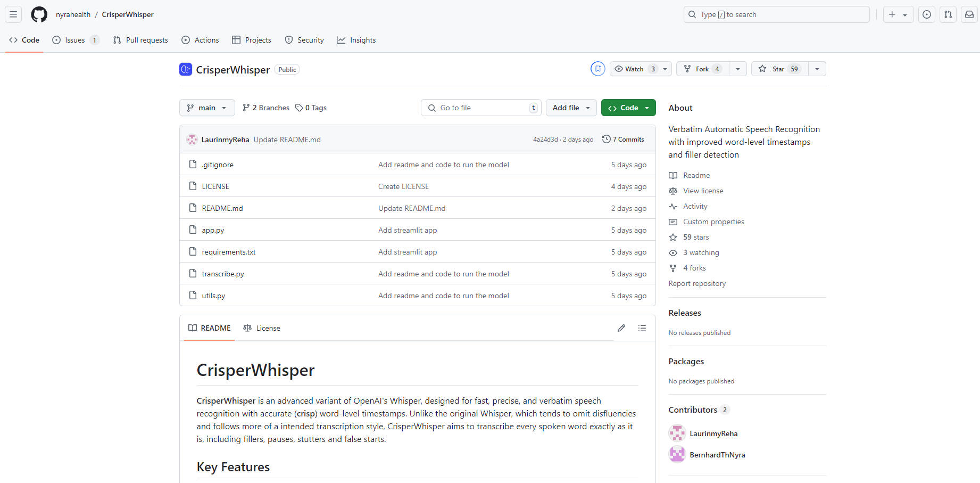Fork the repository
Screen dimensions: 980x483
pyautogui.click(x=702, y=69)
